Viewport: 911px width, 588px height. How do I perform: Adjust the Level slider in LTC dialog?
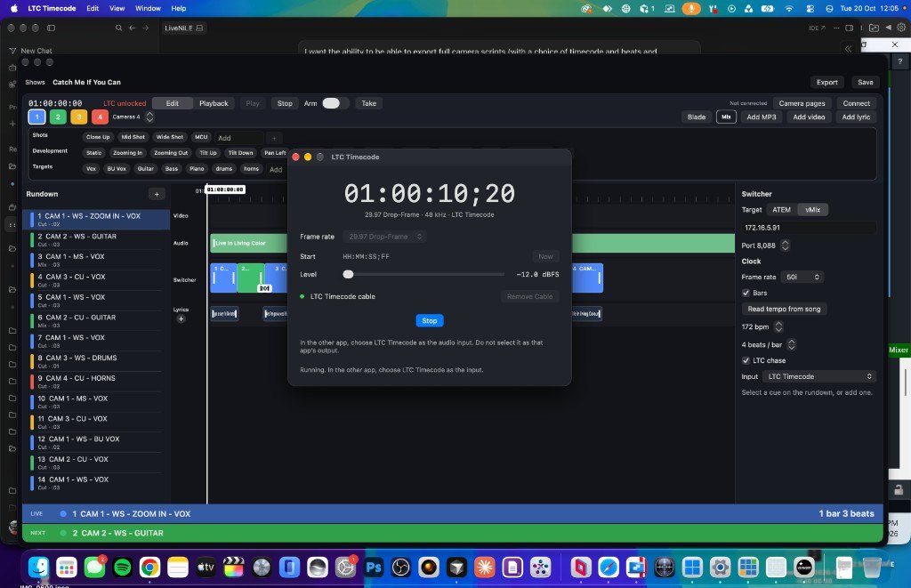pyautogui.click(x=348, y=274)
